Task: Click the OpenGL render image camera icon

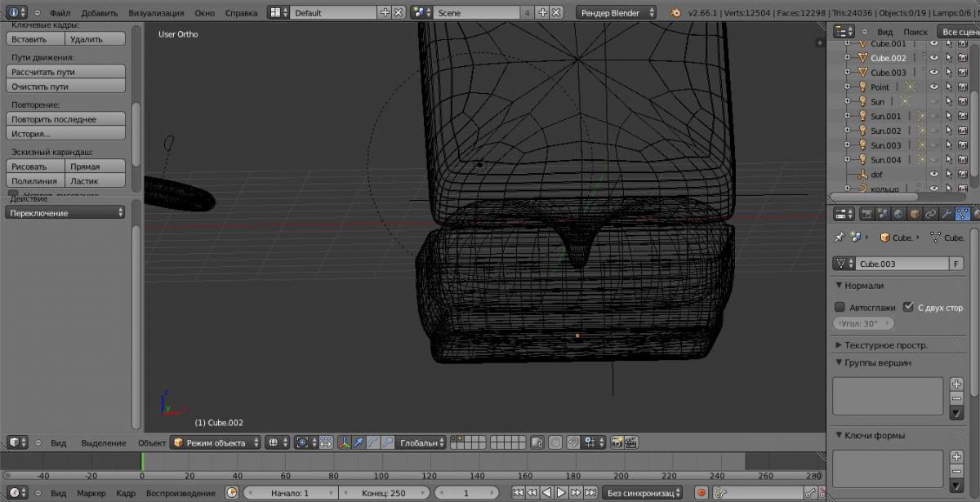Action: [x=617, y=442]
